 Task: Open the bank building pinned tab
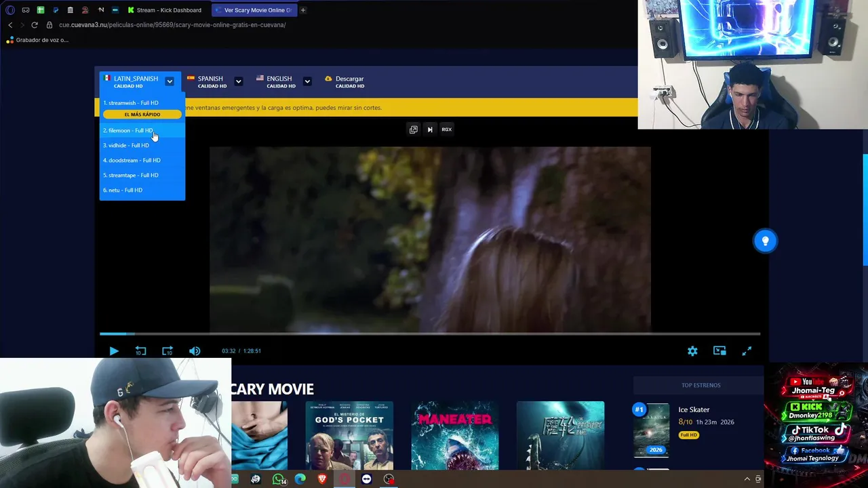[x=71, y=10]
